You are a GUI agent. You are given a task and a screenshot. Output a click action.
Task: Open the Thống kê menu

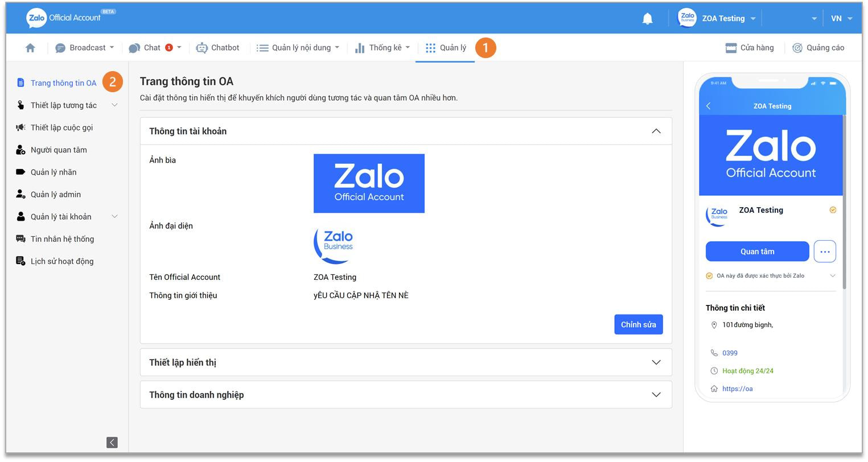pos(382,48)
